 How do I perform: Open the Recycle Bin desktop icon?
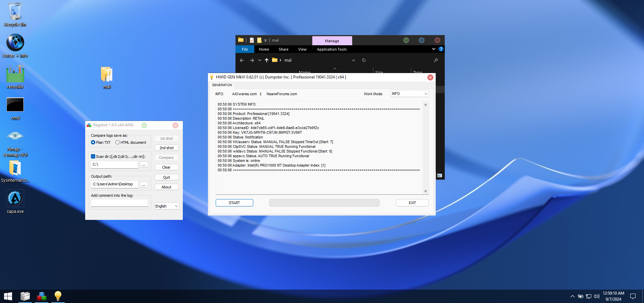[15, 15]
